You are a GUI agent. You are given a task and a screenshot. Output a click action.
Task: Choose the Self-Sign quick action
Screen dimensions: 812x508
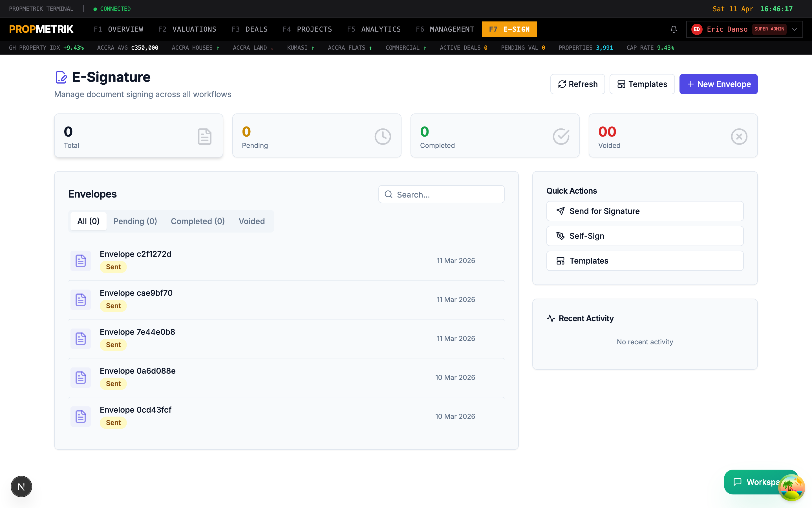pos(645,236)
